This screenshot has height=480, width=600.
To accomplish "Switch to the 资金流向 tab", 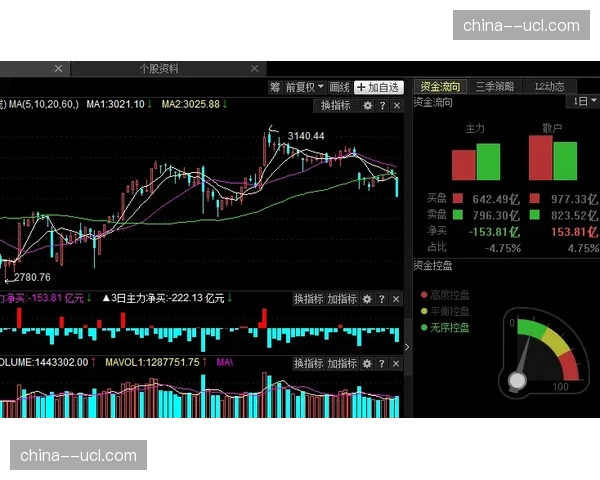I will pyautogui.click(x=440, y=87).
